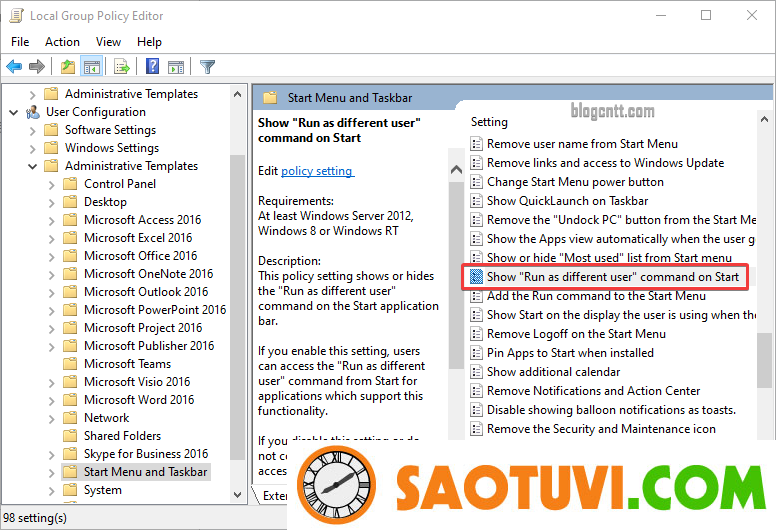Expand the Start Menu and Taskbar node
Screen dimensions: 776x530
[x=51, y=473]
